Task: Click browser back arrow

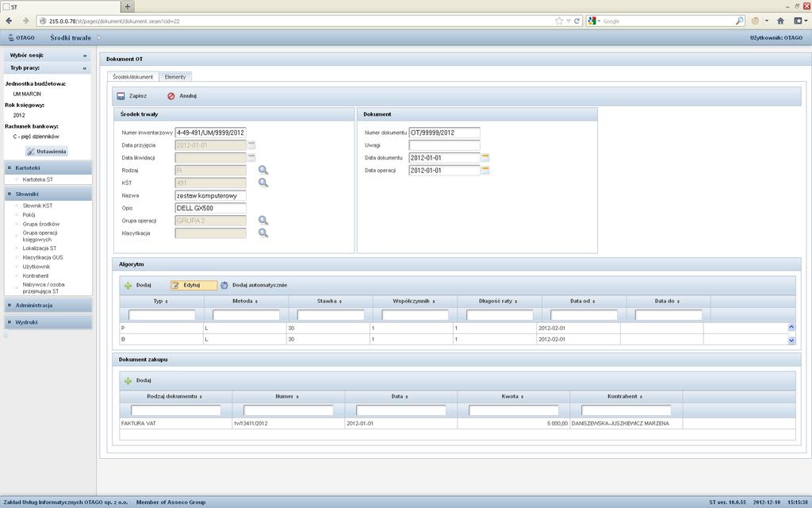Action: (x=9, y=21)
